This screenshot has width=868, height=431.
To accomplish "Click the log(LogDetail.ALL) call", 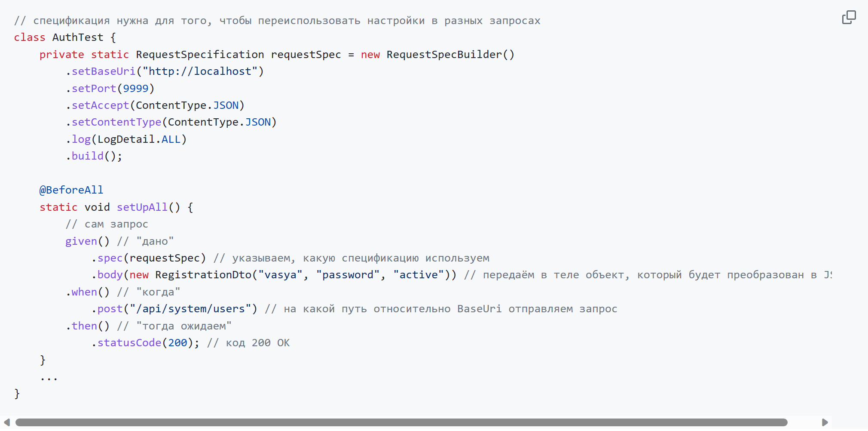I will click(x=127, y=139).
